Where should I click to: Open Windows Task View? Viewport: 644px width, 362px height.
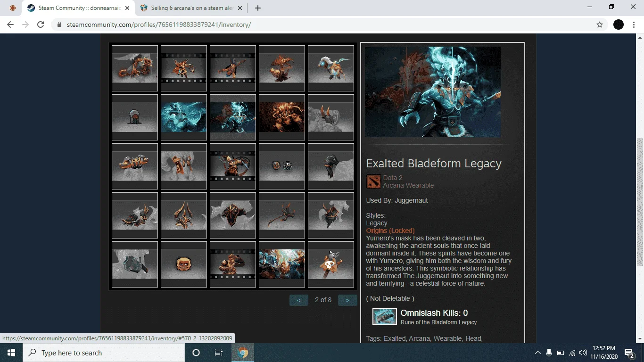[x=219, y=353]
